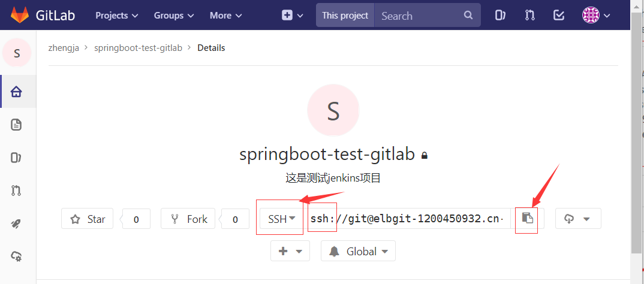644x284 pixels.
Task: Click the GitLab fox logo
Action: [20, 15]
